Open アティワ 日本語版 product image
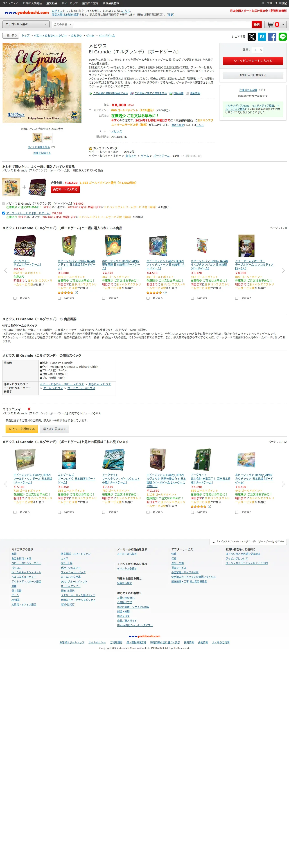This screenshot has width=289, height=868. tap(69, 246)
